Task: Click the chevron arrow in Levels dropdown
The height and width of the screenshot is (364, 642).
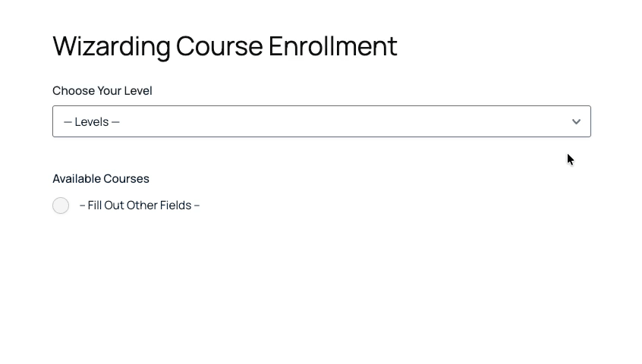Action: (x=576, y=121)
